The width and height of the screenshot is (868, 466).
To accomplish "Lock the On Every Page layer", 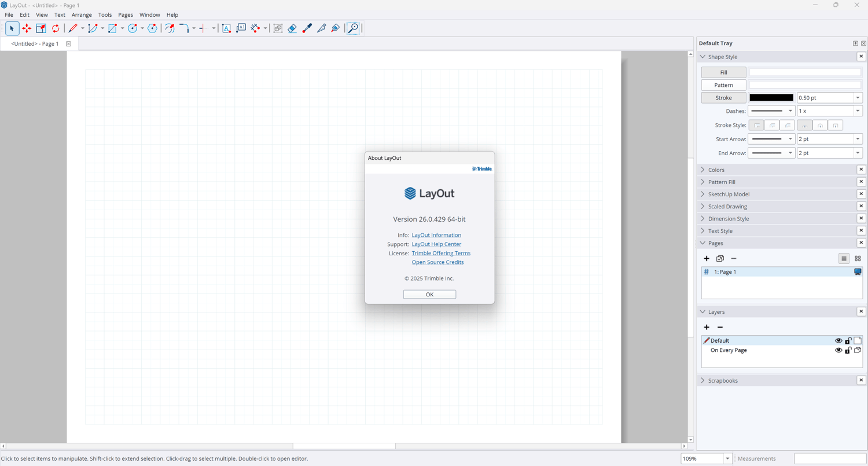I will click(x=848, y=350).
